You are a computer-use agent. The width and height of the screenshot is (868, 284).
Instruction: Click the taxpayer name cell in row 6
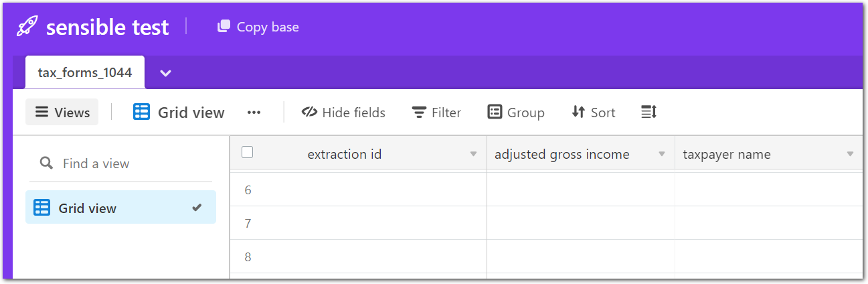coord(769,190)
